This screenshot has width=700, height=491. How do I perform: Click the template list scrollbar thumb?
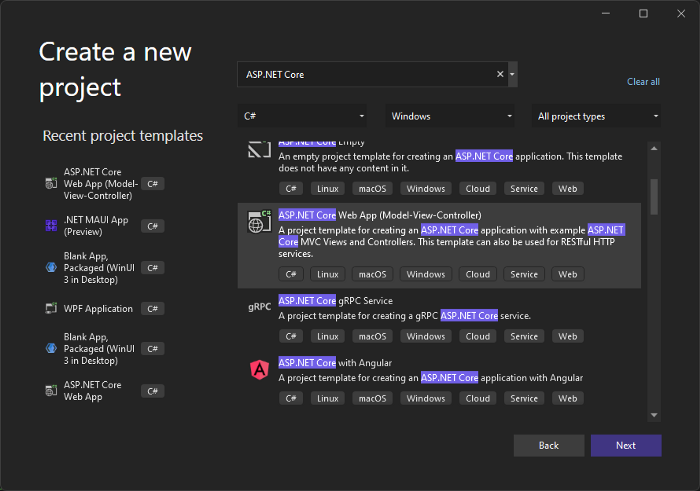(x=654, y=197)
